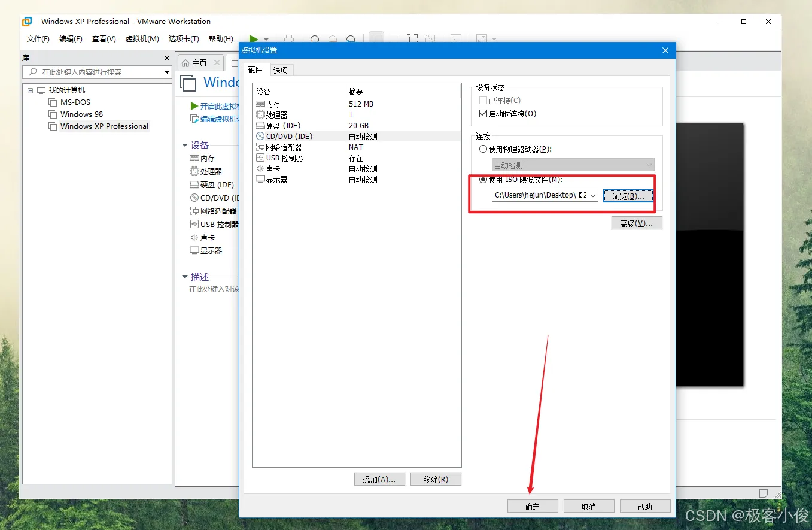Open the library search options dropdown arrow
The height and width of the screenshot is (530, 812).
click(x=167, y=72)
